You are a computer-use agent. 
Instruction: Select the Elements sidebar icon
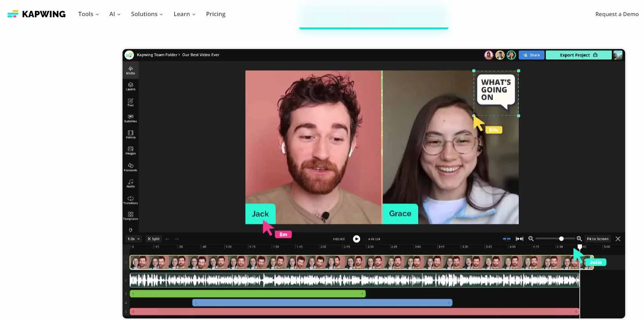click(130, 167)
